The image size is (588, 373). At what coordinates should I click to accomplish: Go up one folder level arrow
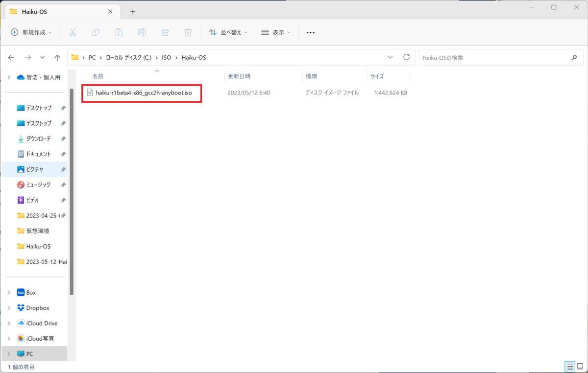coord(57,57)
